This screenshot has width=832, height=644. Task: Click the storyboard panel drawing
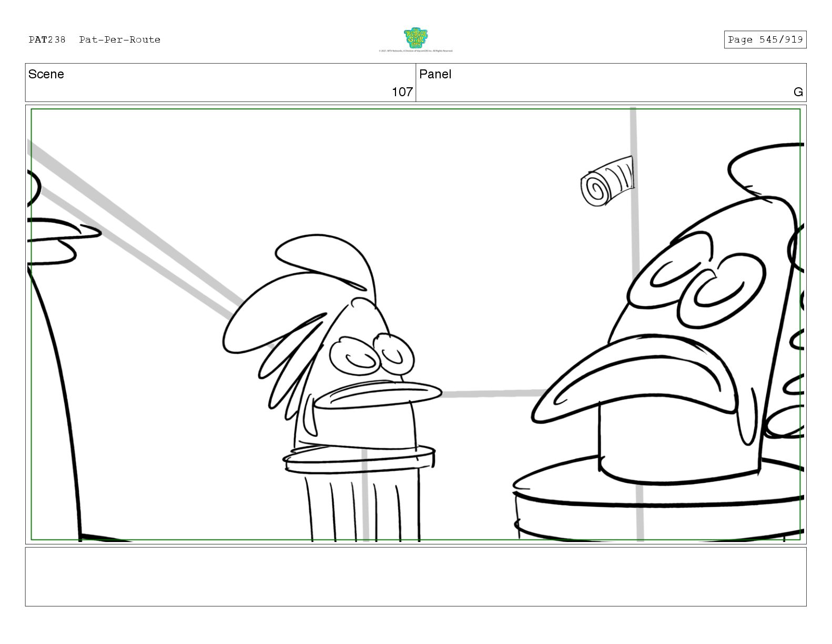click(415, 324)
